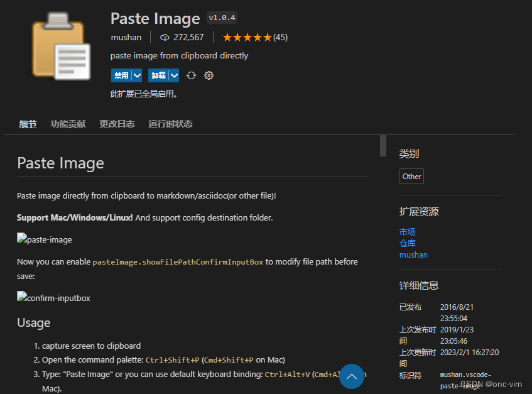Viewport: 532px width, 394px height.
Task: Select the 细节 tab
Action: pos(28,124)
